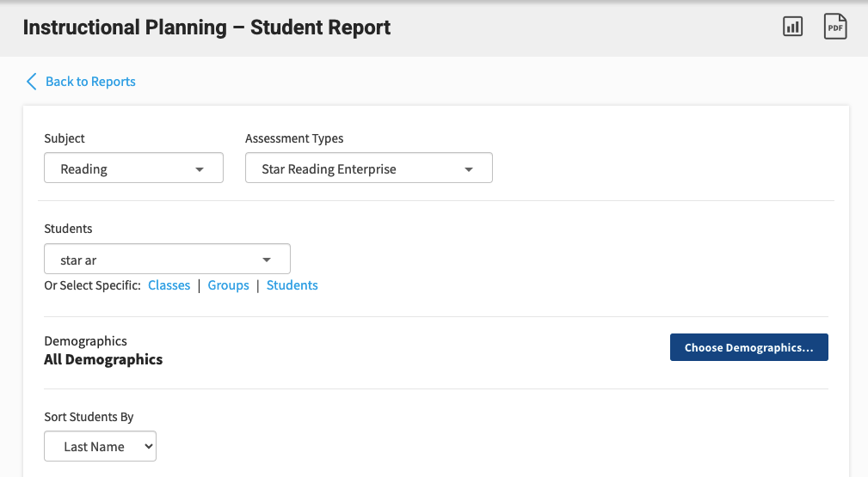Open the bar chart report view icon

pos(792,27)
